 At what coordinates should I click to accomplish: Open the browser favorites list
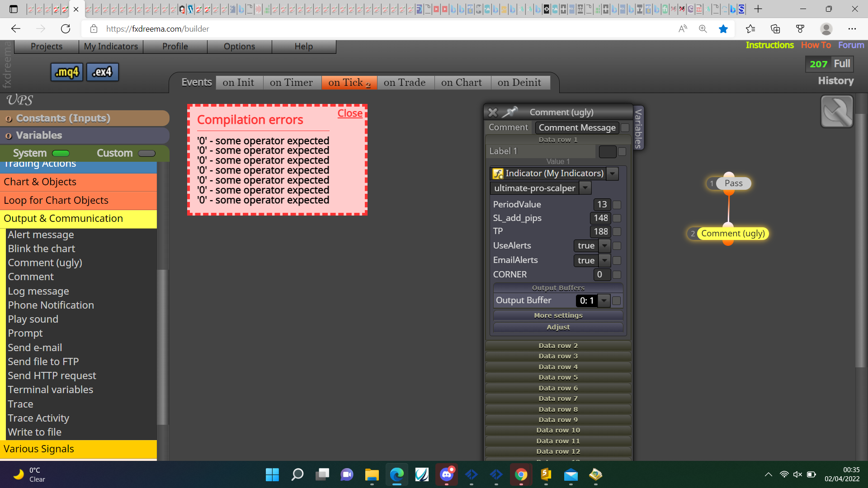coord(750,29)
